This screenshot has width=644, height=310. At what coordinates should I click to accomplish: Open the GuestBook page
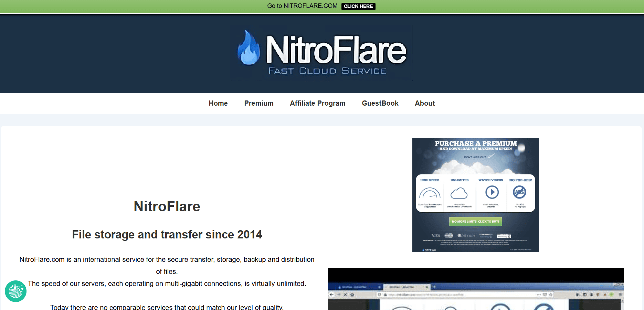pyautogui.click(x=380, y=103)
